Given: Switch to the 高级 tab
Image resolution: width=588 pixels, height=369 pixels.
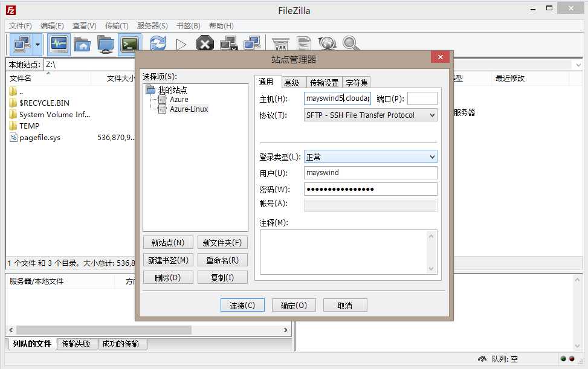Looking at the screenshot, I should tap(293, 82).
